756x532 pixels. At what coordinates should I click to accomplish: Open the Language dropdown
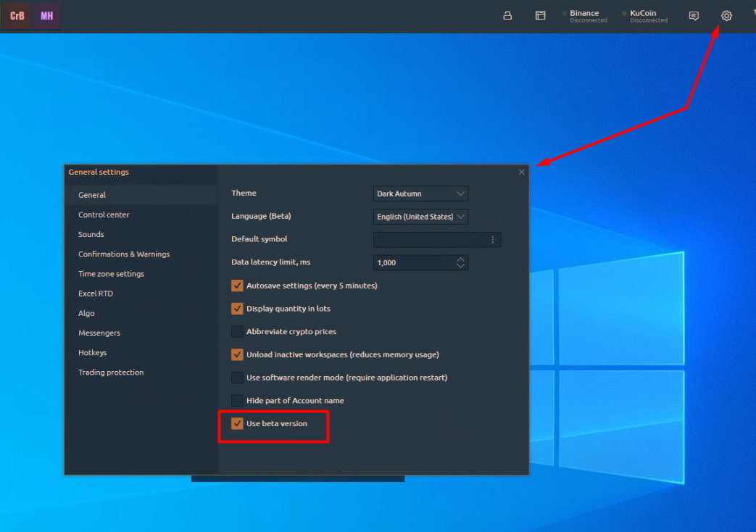click(x=420, y=217)
